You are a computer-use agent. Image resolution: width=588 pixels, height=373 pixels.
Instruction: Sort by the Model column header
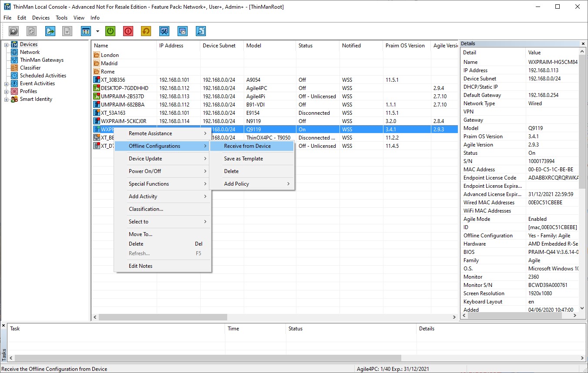[x=270, y=46]
